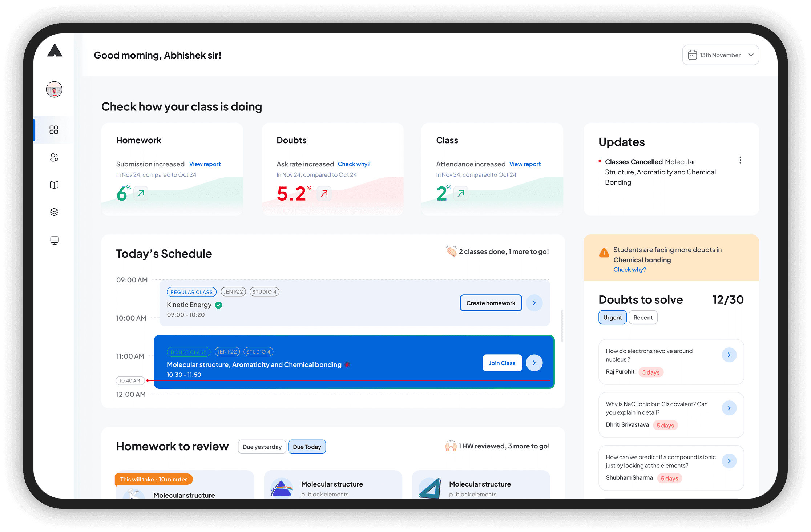Click the green trend arrow beside 6%
Screen dimensions: 811x532
tap(141, 193)
